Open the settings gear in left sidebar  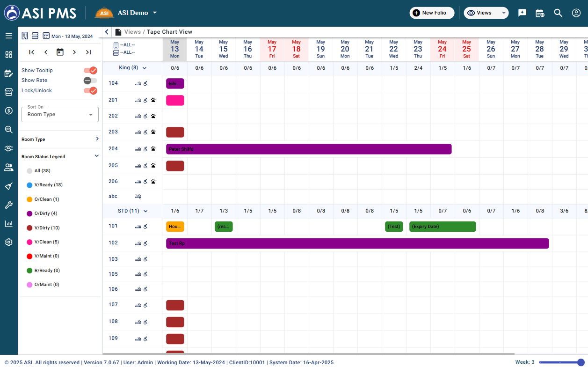click(x=8, y=242)
